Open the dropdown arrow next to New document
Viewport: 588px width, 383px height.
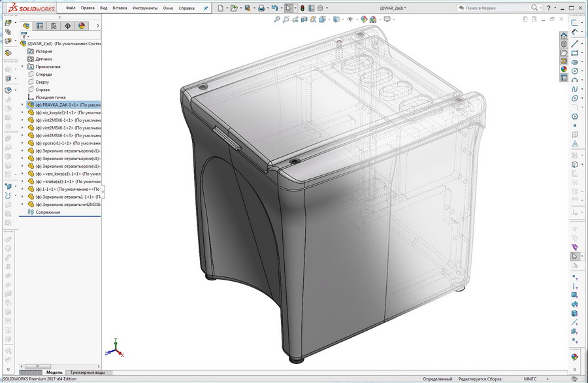pos(227,8)
